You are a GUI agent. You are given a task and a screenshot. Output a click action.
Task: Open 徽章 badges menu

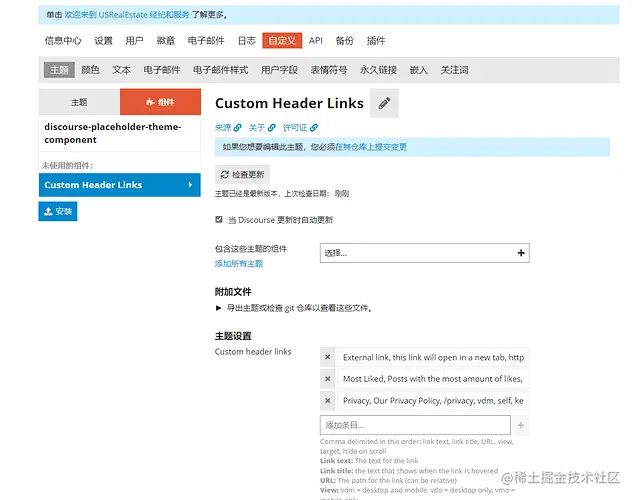[x=166, y=40]
